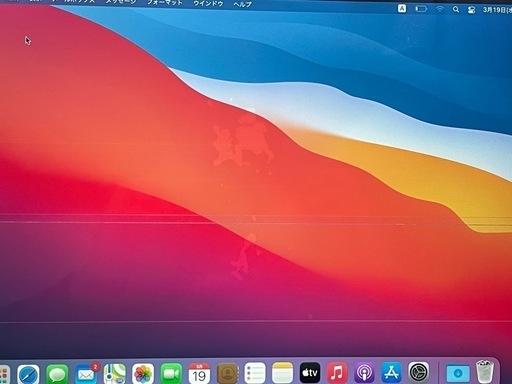
Task: Check the battery status icon
Action: pyautogui.click(x=421, y=9)
